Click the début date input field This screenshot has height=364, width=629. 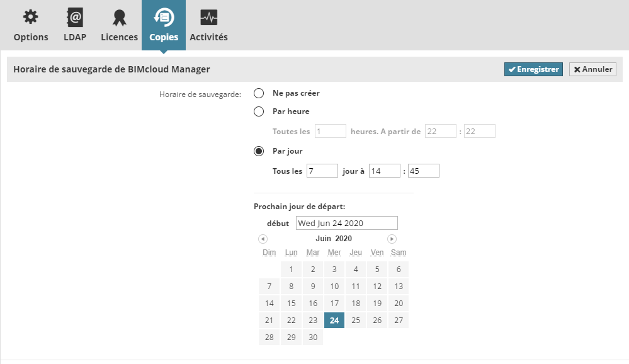coord(347,223)
